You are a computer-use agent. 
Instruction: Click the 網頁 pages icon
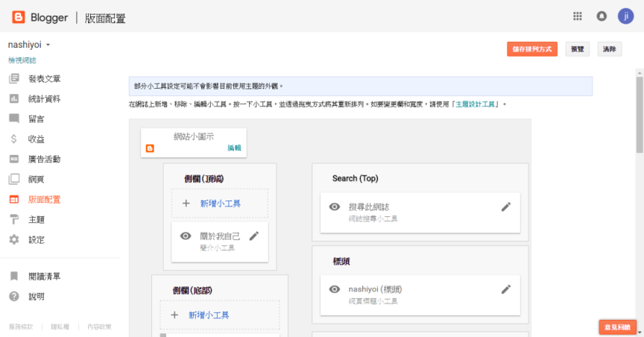point(14,179)
